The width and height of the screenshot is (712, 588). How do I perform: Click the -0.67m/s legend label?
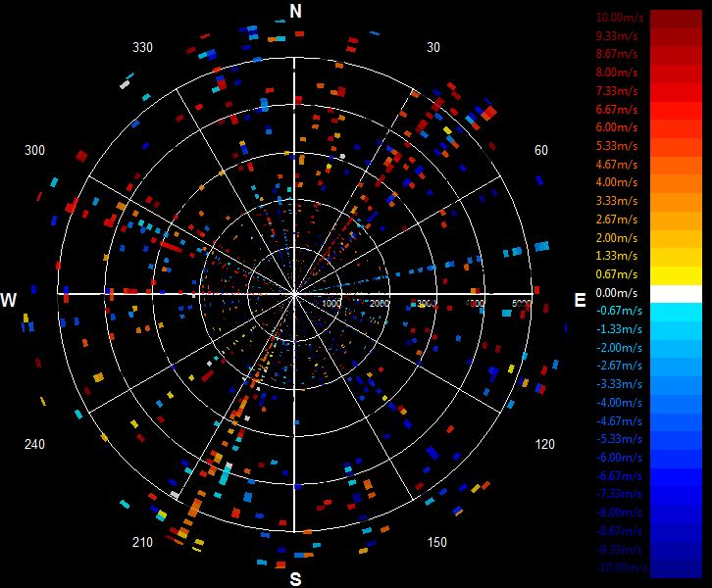tap(620, 311)
